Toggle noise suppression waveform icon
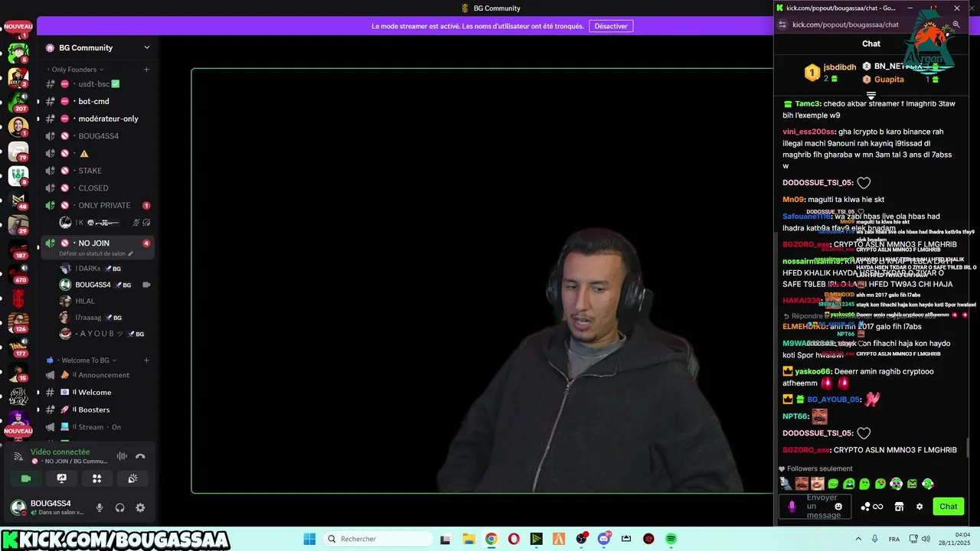The image size is (980, 551). (x=122, y=456)
